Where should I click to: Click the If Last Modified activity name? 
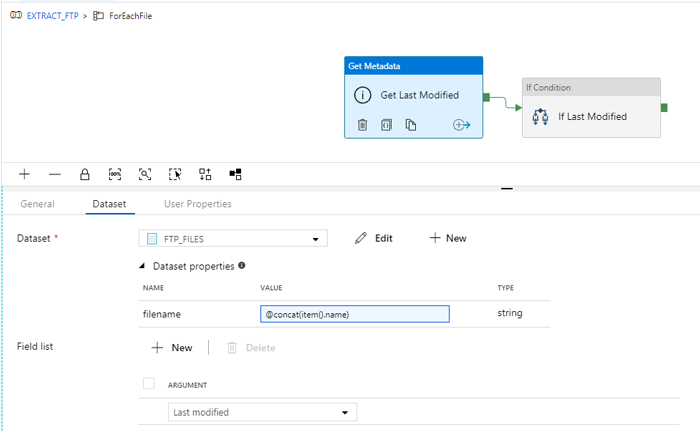pyautogui.click(x=592, y=117)
